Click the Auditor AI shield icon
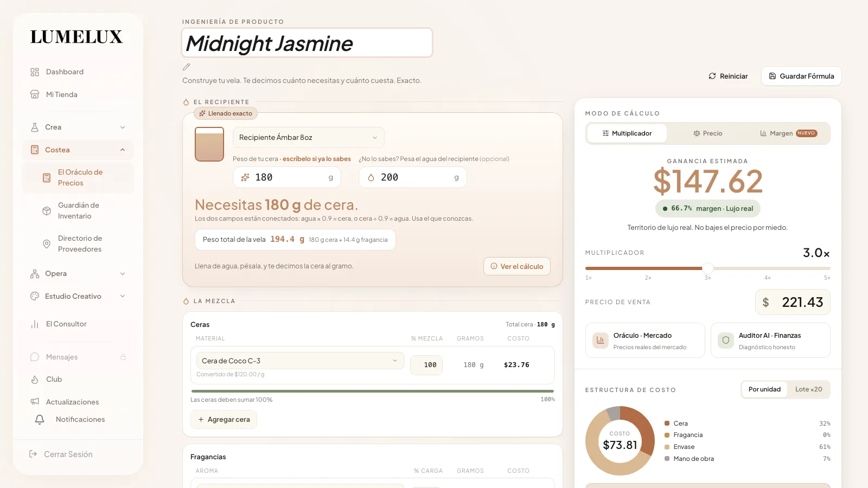The width and height of the screenshot is (868, 488). click(x=726, y=341)
